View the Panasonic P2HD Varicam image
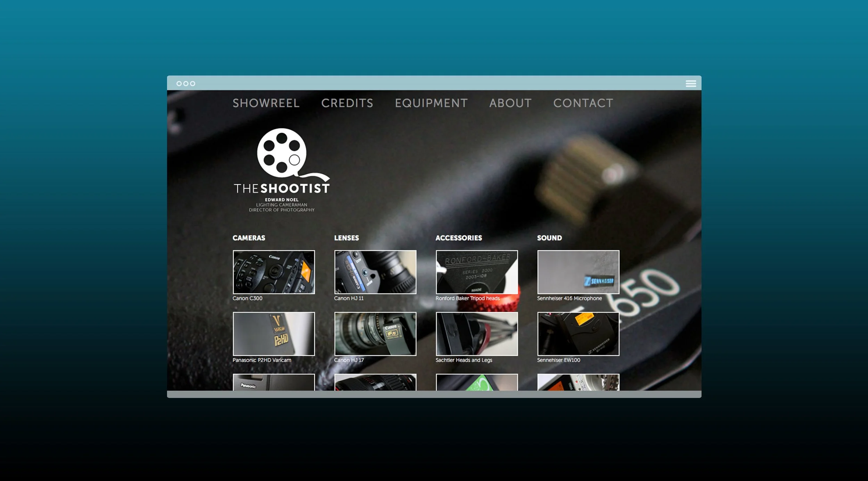 pos(274,334)
